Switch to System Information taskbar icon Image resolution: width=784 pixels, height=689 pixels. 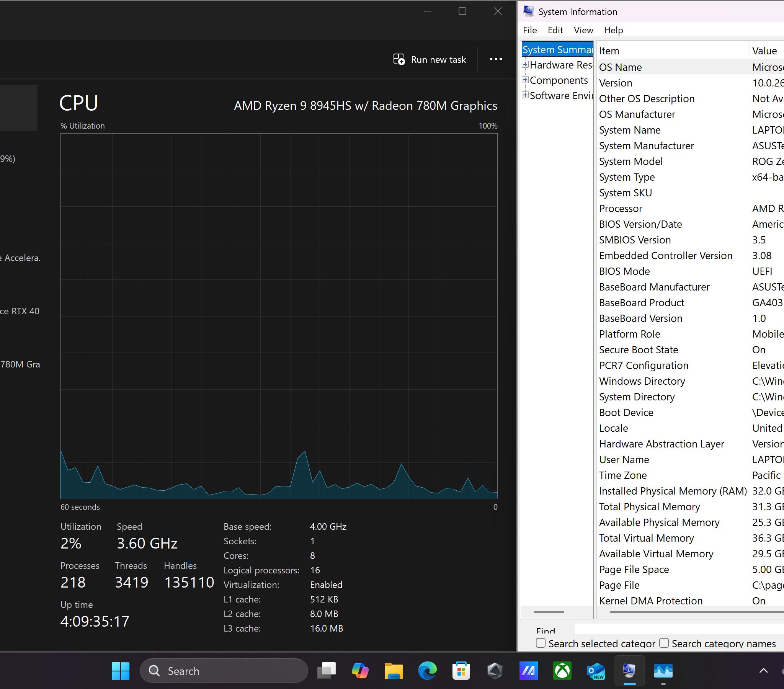(x=629, y=671)
